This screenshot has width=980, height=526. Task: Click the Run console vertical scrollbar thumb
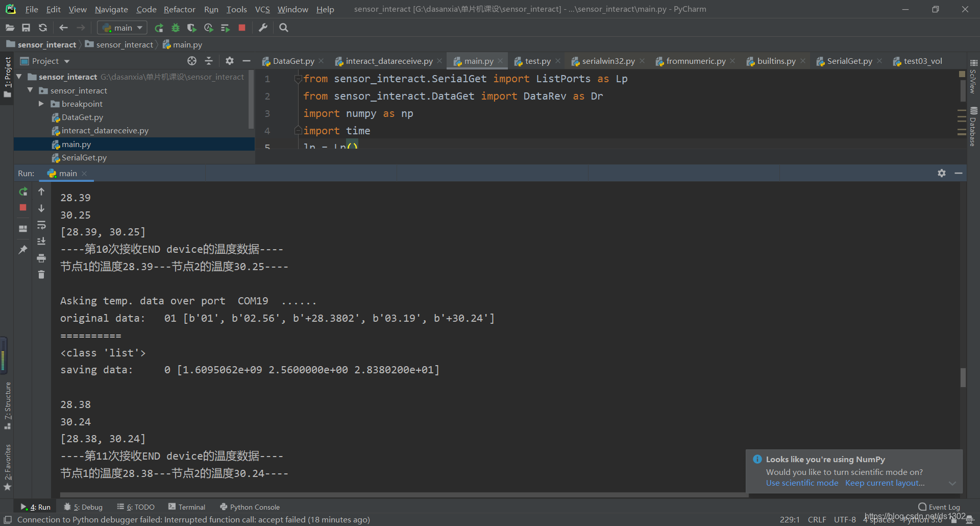point(963,378)
